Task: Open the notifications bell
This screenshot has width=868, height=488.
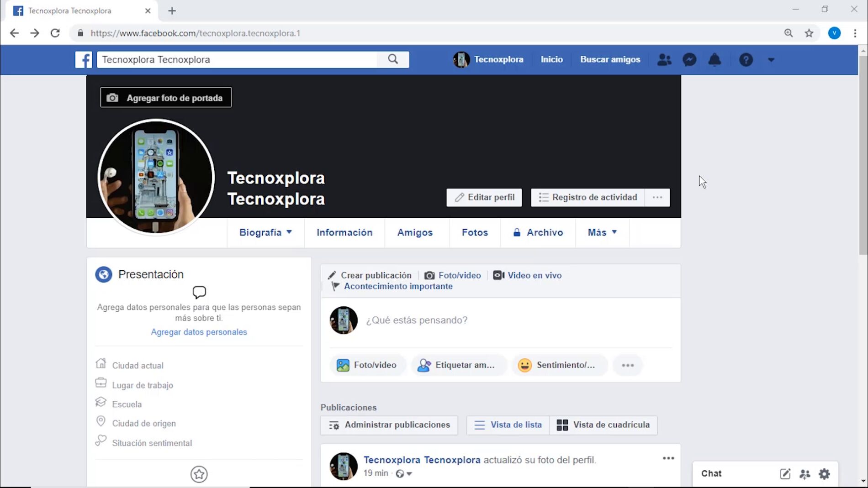Action: (x=715, y=59)
